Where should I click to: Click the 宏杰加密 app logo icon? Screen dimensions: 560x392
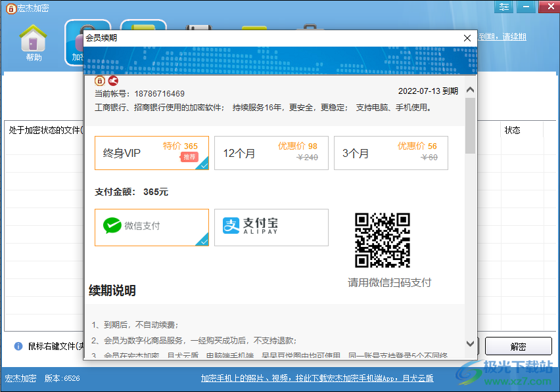coord(11,9)
